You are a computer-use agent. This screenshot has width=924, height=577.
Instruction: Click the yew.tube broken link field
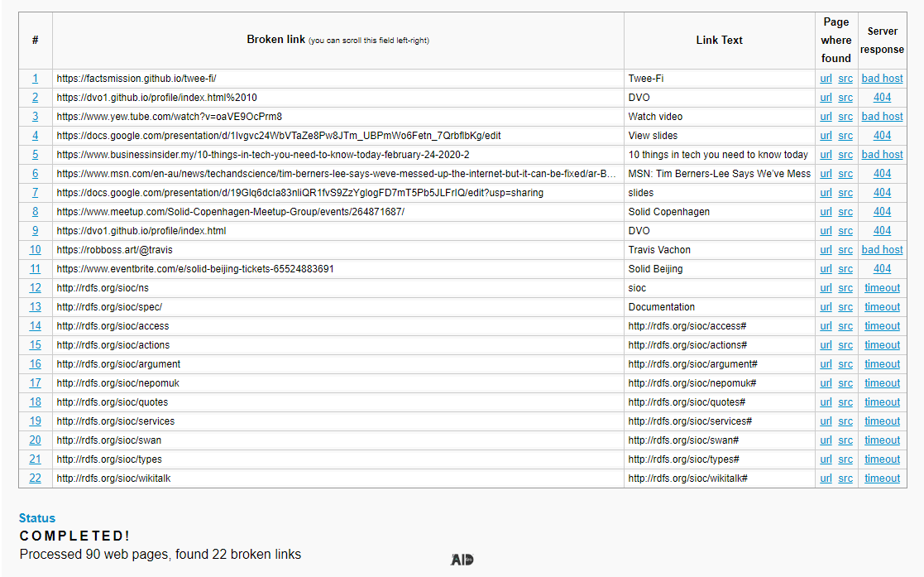click(338, 117)
